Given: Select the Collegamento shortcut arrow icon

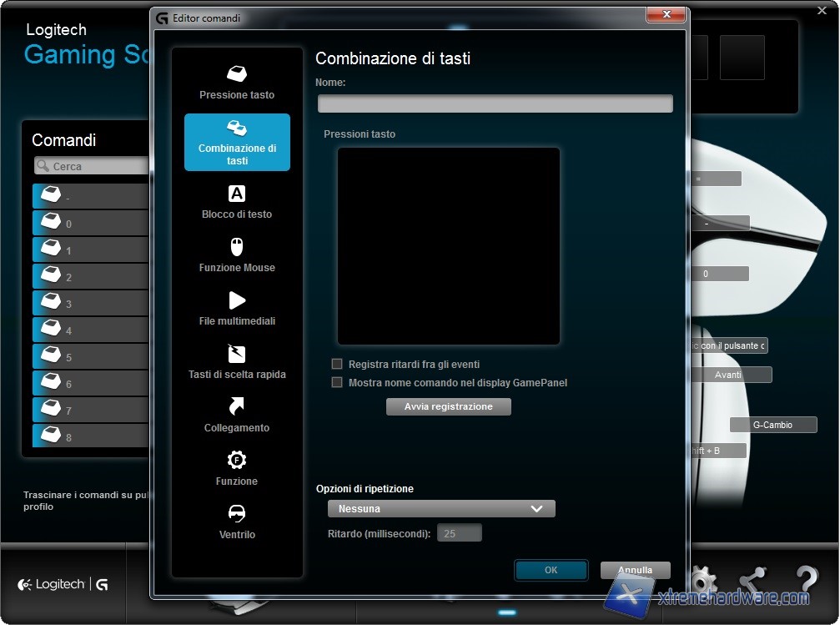Looking at the screenshot, I should point(237,407).
